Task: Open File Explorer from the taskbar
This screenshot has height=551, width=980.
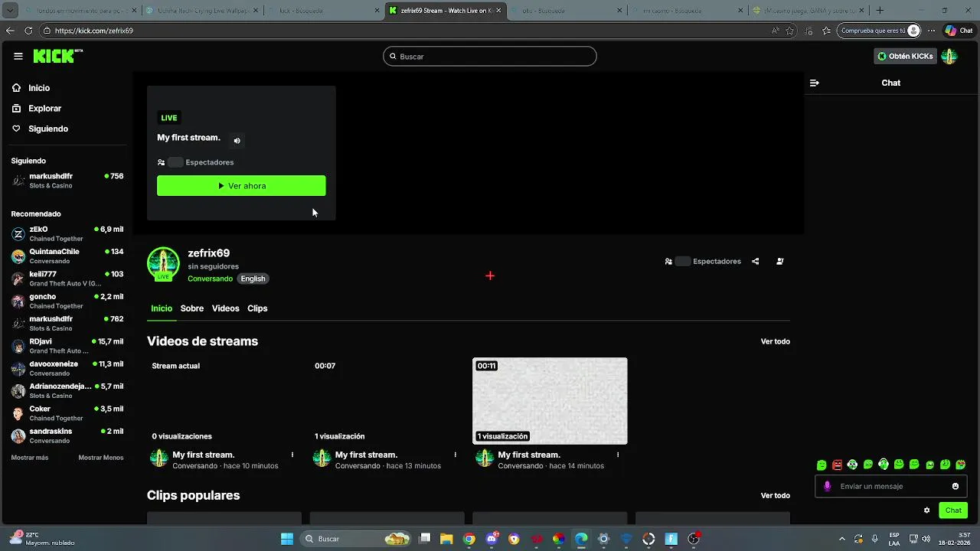Action: tap(446, 539)
